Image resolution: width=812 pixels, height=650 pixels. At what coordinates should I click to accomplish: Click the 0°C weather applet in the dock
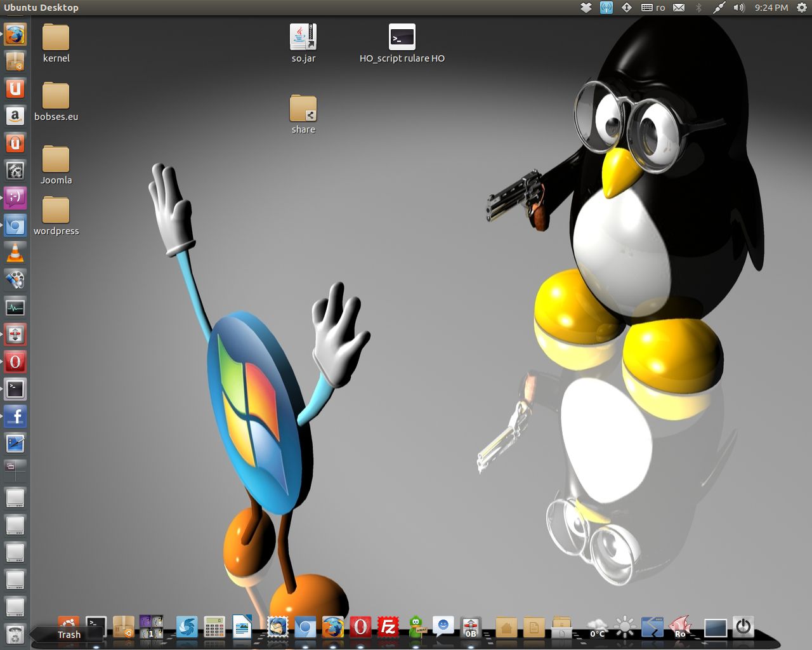click(597, 628)
